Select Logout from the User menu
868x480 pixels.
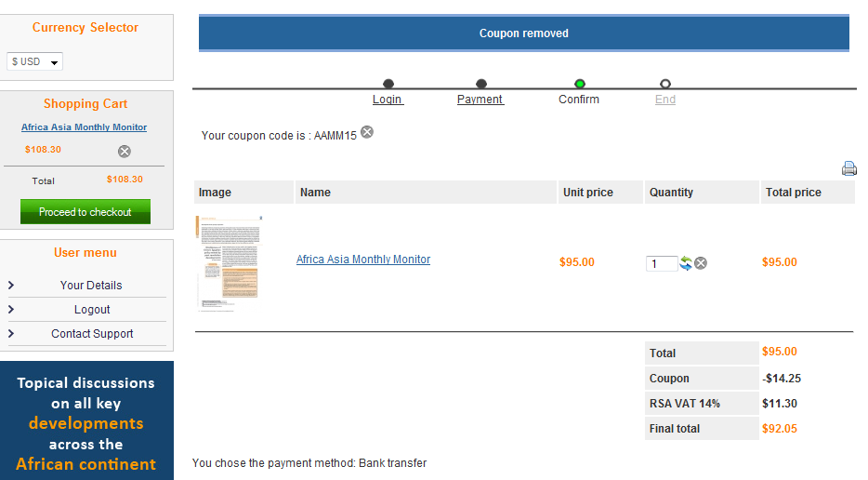pos(92,310)
